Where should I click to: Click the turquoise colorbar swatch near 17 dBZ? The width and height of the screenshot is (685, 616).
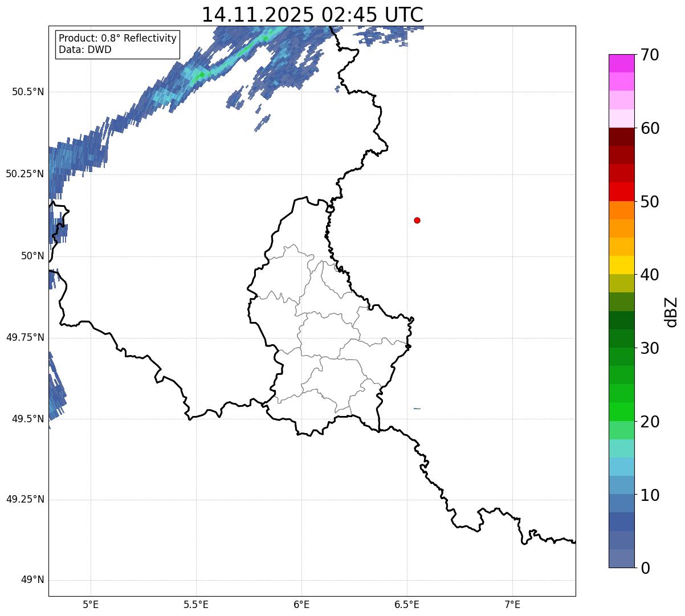coord(622,448)
